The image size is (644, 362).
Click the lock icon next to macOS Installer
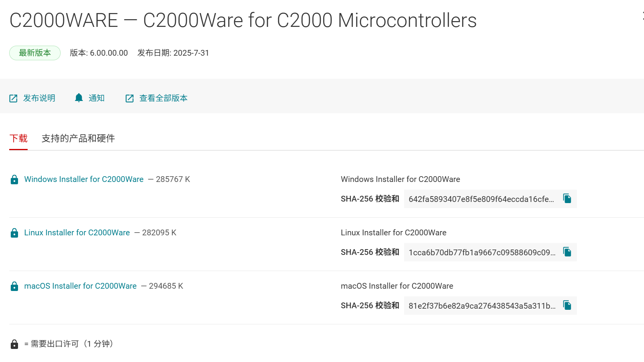(15, 286)
